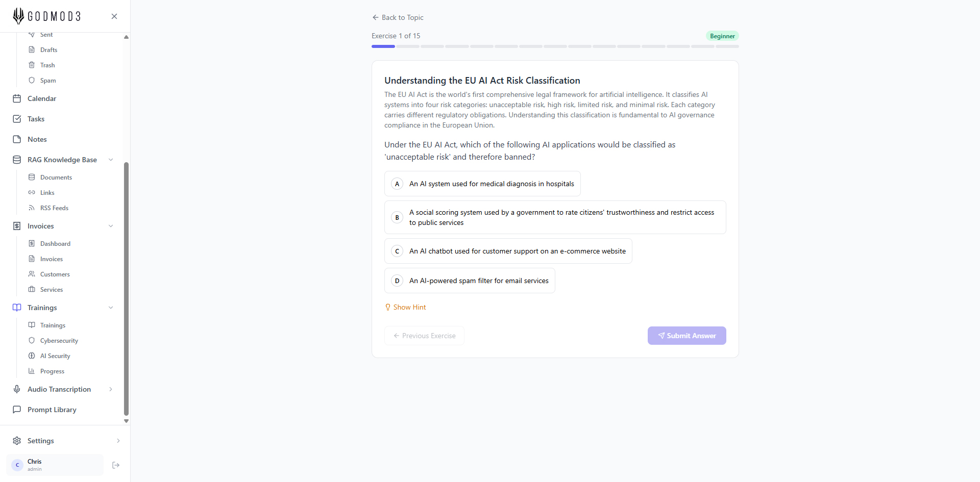The height and width of the screenshot is (482, 980).
Task: Expand the Audio Transcription chevron
Action: [111, 389]
